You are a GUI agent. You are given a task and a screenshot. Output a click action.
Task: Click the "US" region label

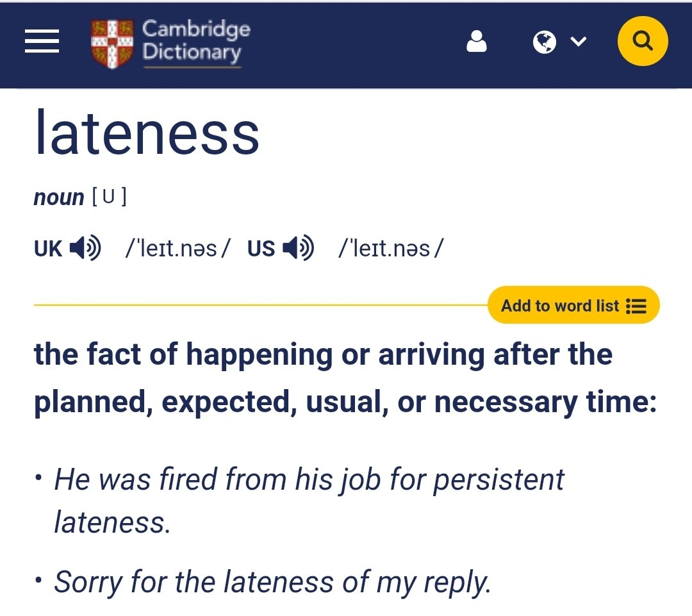[x=261, y=248]
